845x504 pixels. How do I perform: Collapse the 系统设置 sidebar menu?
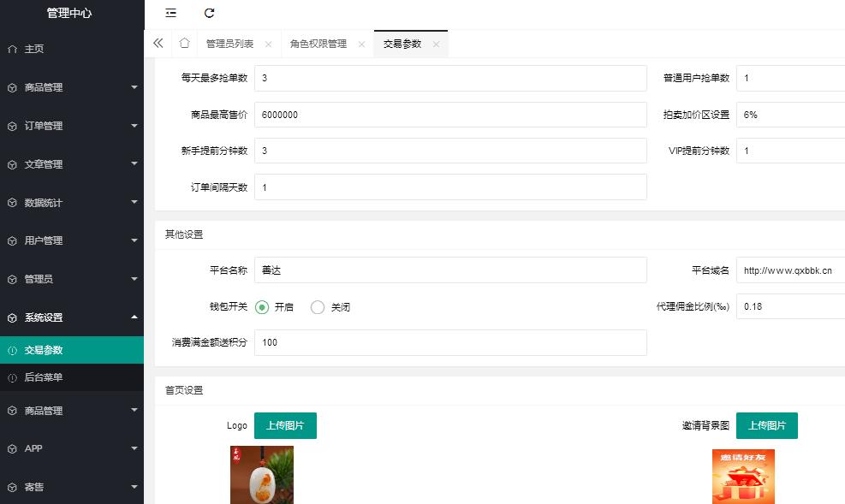71,317
